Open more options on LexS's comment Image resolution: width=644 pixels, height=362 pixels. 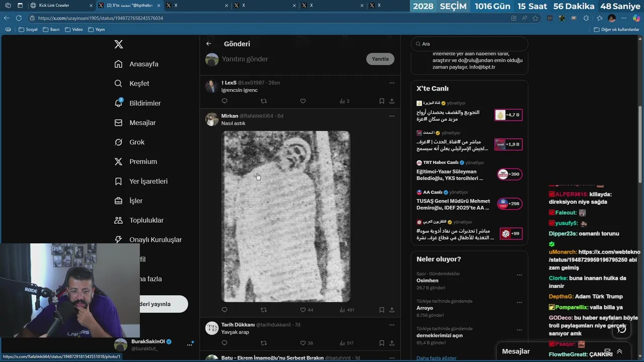(x=392, y=82)
